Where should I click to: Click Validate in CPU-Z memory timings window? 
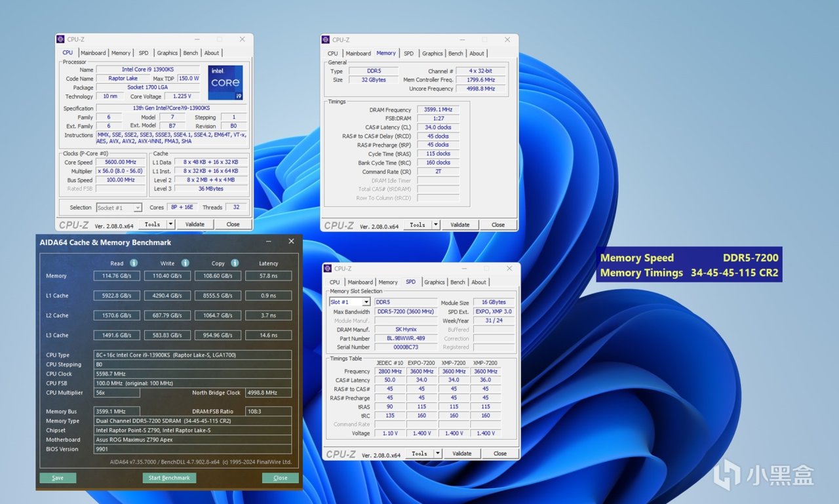coord(460,225)
